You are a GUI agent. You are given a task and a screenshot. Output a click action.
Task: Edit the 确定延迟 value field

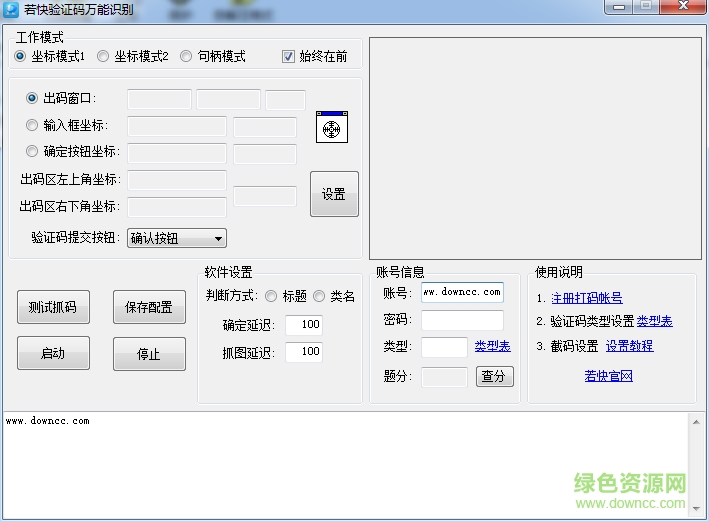click(304, 325)
